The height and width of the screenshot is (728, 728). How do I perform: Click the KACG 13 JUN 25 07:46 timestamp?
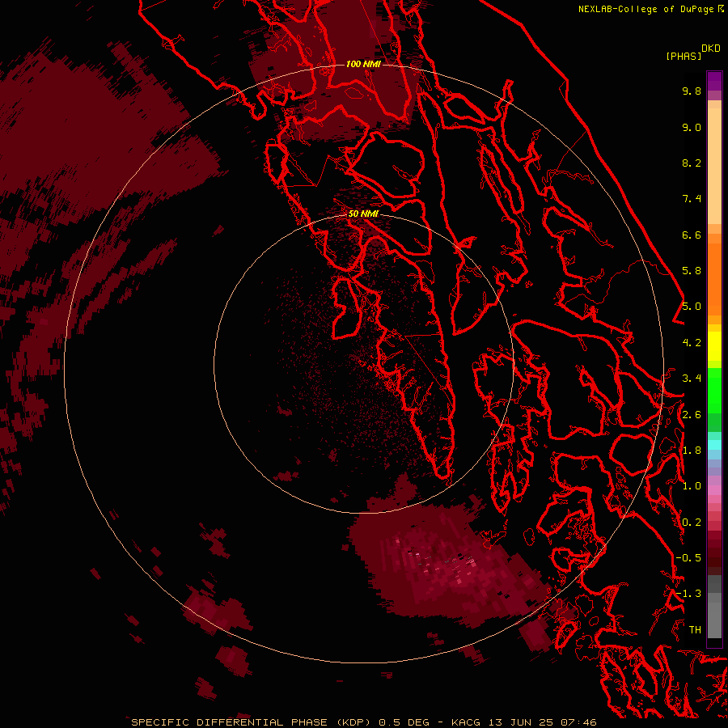pyautogui.click(x=524, y=722)
